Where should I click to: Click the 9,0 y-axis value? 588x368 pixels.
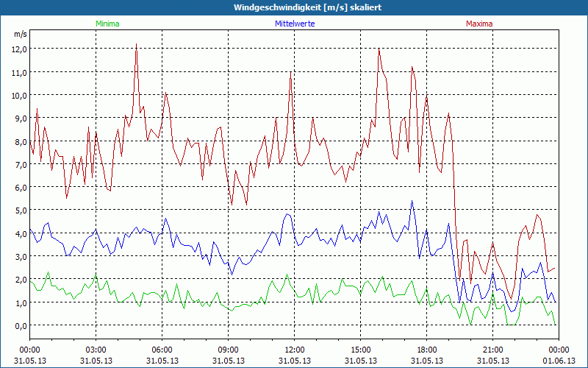click(21, 118)
